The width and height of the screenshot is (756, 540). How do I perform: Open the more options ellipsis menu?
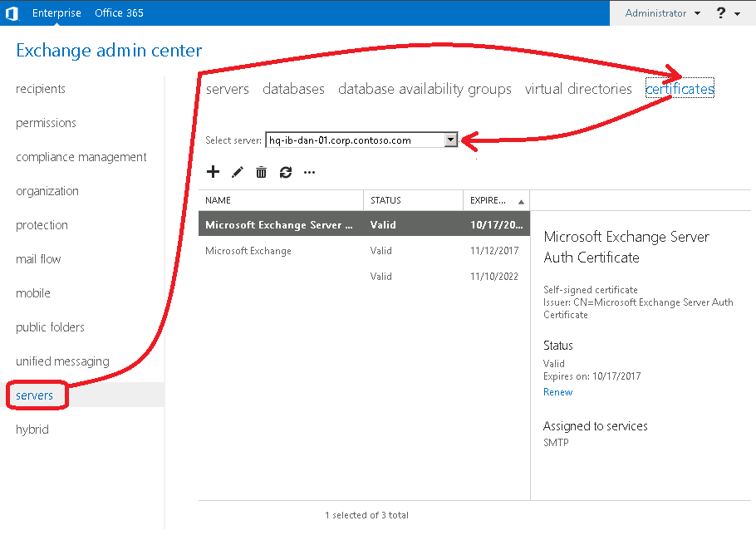pos(310,172)
